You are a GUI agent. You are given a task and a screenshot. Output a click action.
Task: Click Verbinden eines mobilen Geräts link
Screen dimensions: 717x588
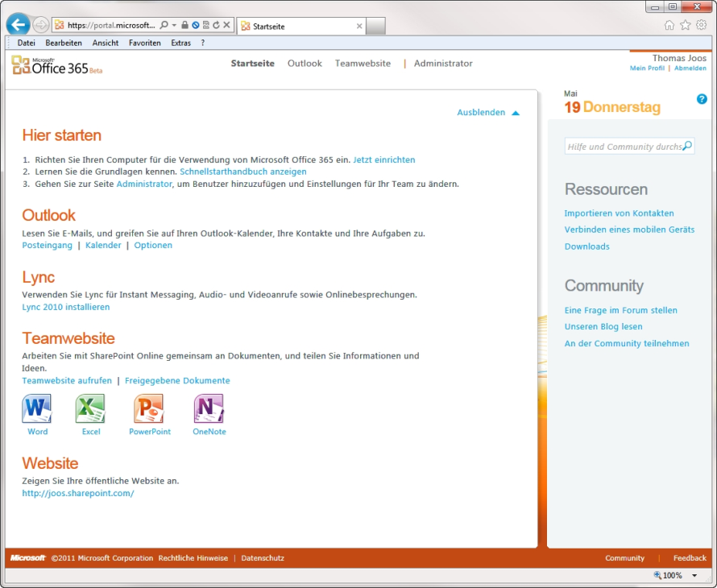629,230
